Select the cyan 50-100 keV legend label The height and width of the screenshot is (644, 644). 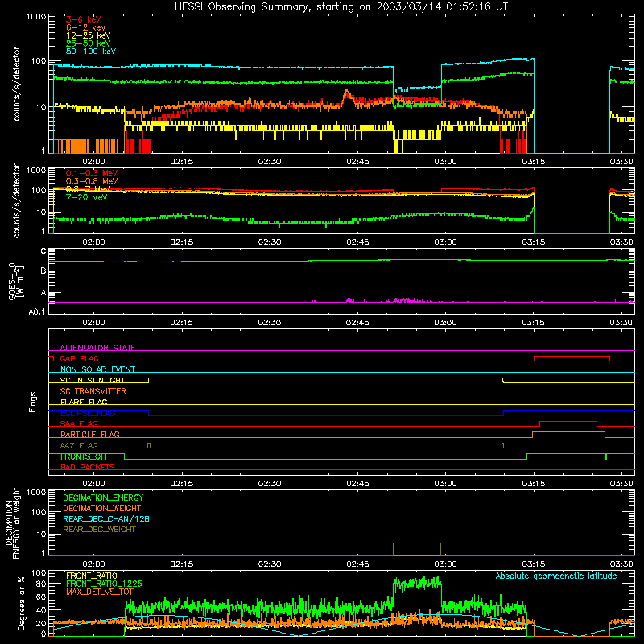click(x=91, y=52)
